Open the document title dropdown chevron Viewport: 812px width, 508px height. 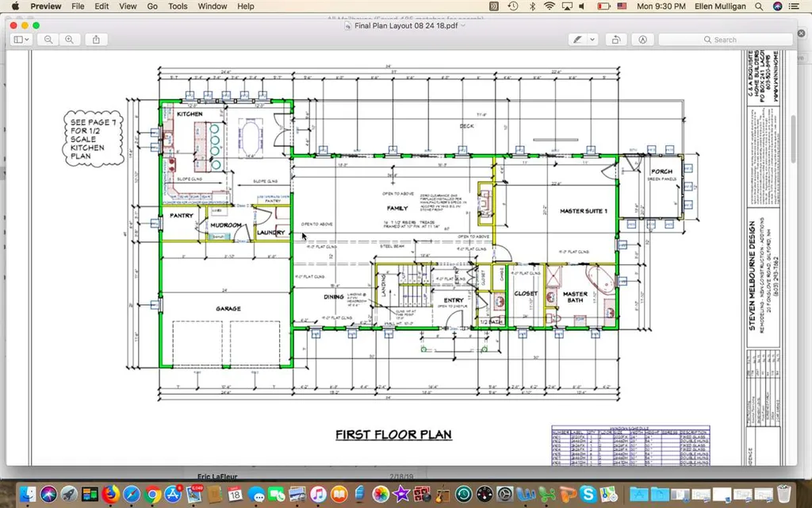[463, 25]
